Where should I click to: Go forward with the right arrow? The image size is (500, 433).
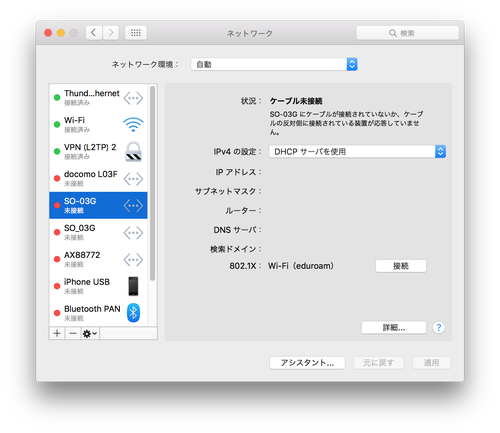pos(111,33)
